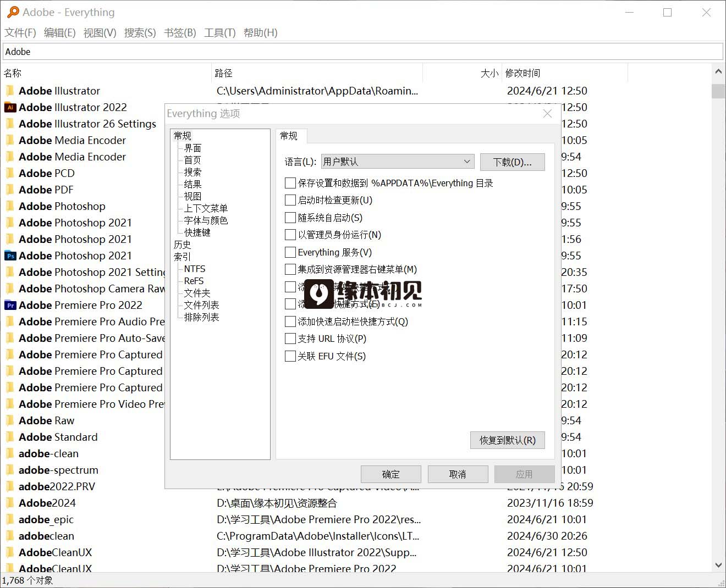Open the 工具(T) menu

[x=220, y=33]
